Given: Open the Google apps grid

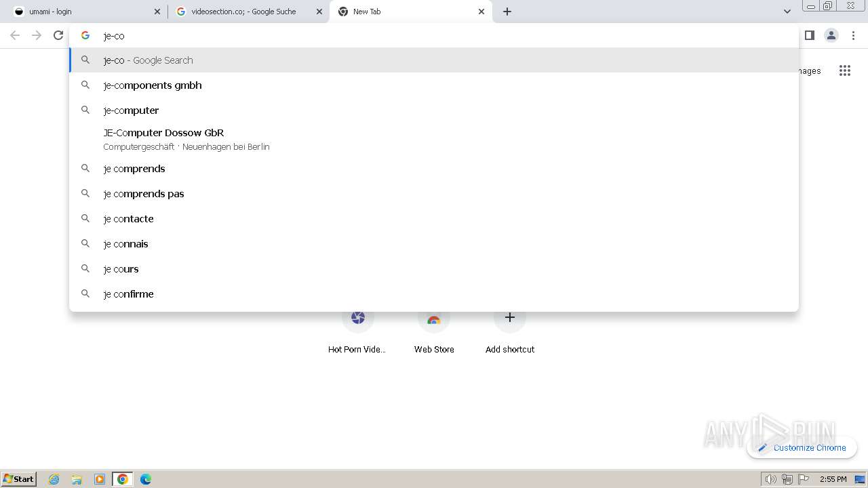Looking at the screenshot, I should pos(845,70).
